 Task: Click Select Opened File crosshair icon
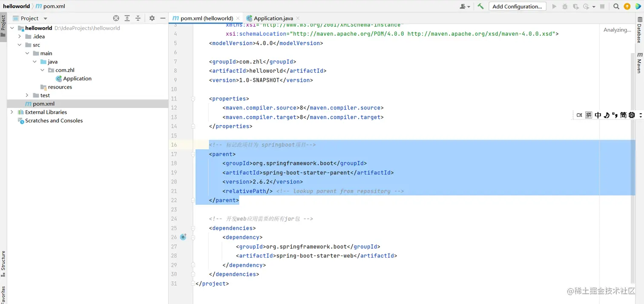coord(116,18)
